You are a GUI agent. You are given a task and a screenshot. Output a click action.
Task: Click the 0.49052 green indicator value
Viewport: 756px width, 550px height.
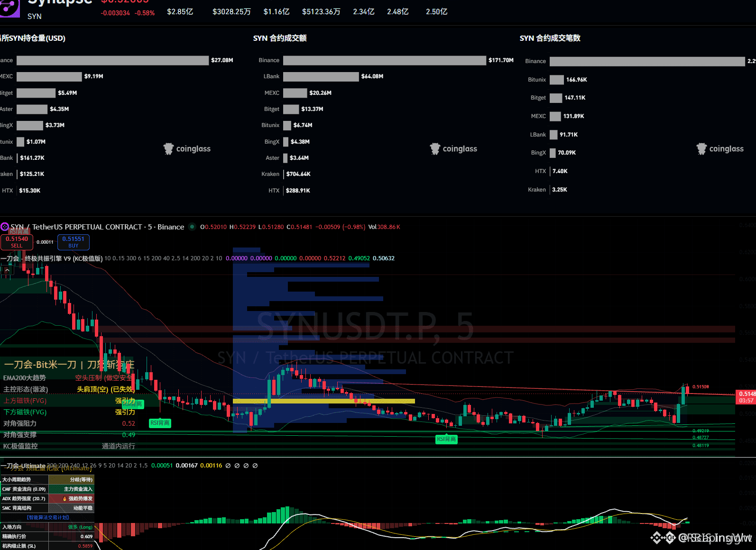359,258
